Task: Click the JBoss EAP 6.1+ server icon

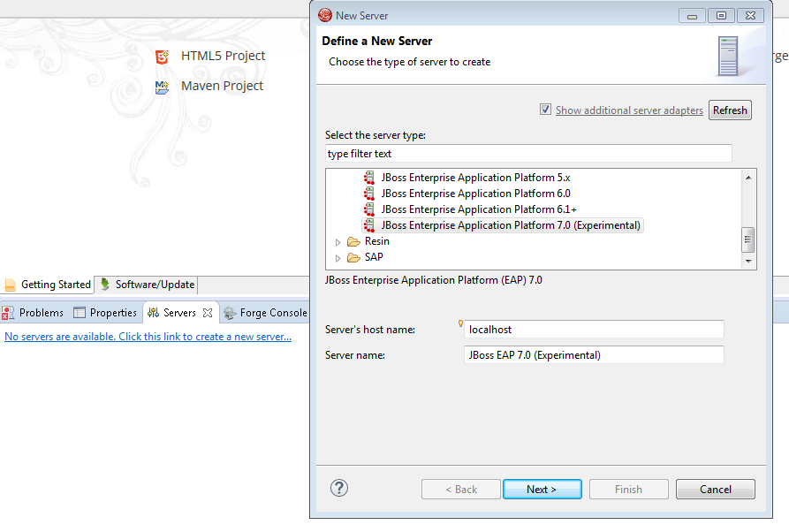Action: (x=369, y=209)
